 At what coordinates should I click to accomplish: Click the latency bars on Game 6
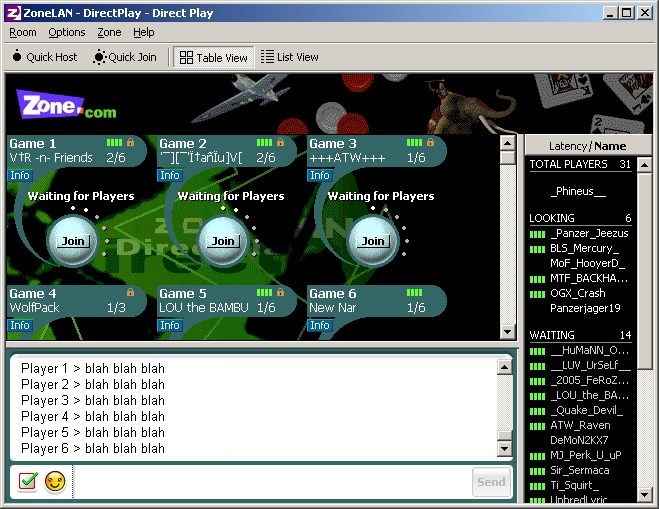(x=414, y=293)
